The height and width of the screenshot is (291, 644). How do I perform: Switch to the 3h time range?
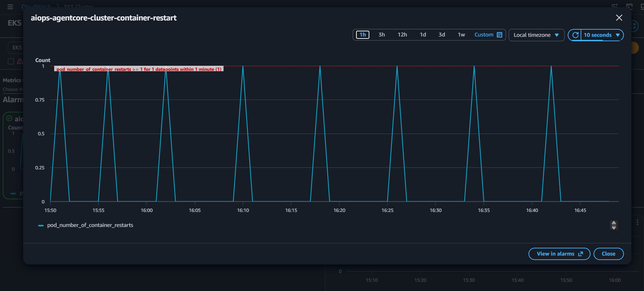click(382, 35)
